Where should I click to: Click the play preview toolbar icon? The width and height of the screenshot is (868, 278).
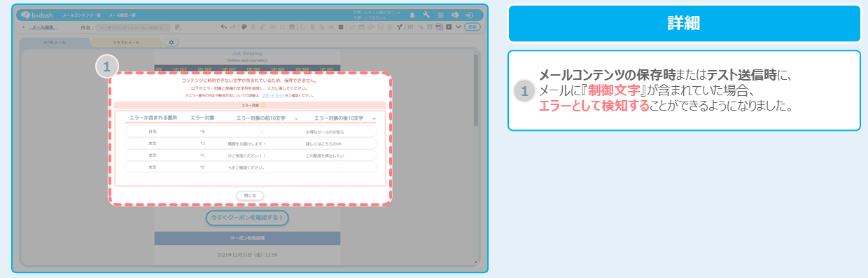coord(449,27)
